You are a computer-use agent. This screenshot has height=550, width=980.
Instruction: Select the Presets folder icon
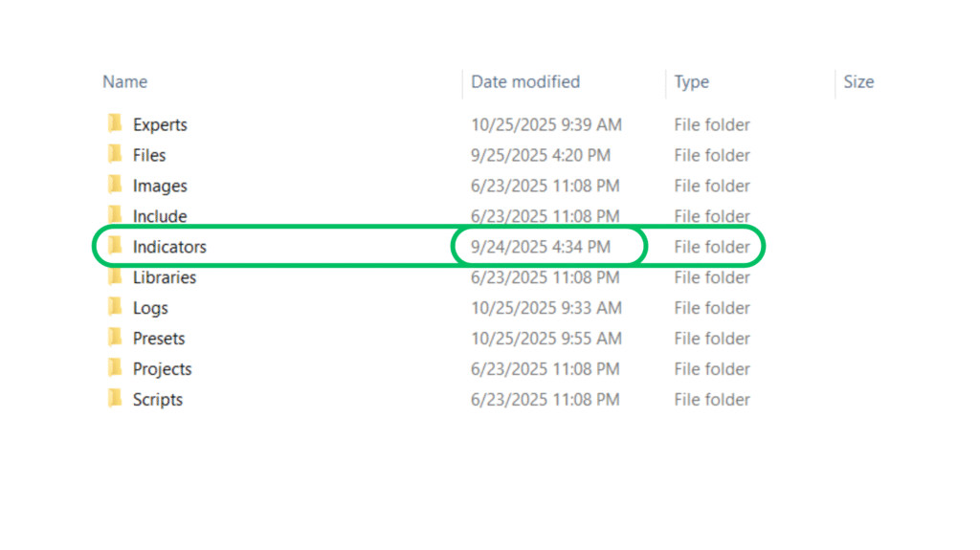[115, 338]
